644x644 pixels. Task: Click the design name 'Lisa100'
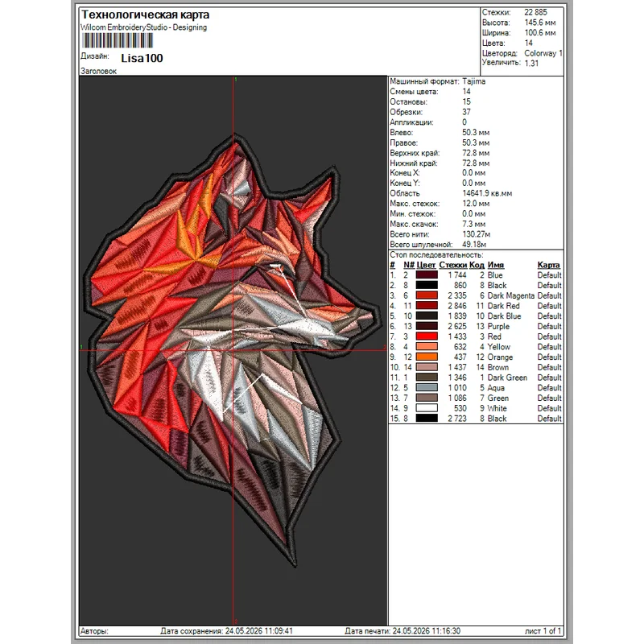[142, 58]
